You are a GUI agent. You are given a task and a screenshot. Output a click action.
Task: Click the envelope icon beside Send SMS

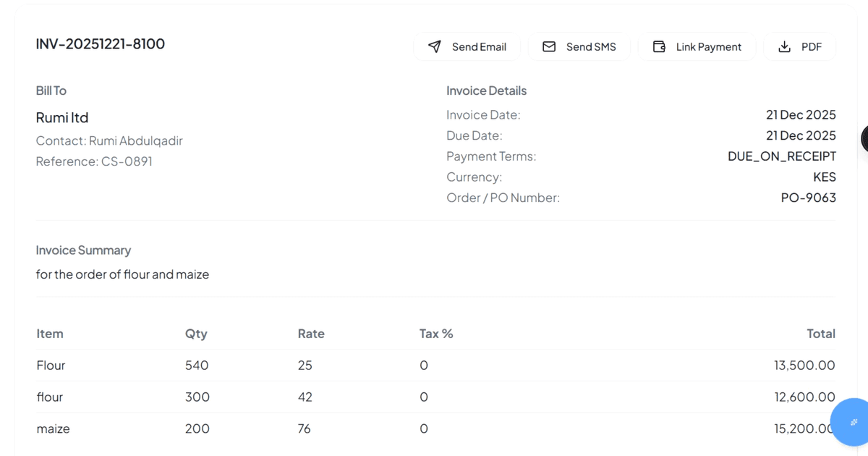[550, 46]
